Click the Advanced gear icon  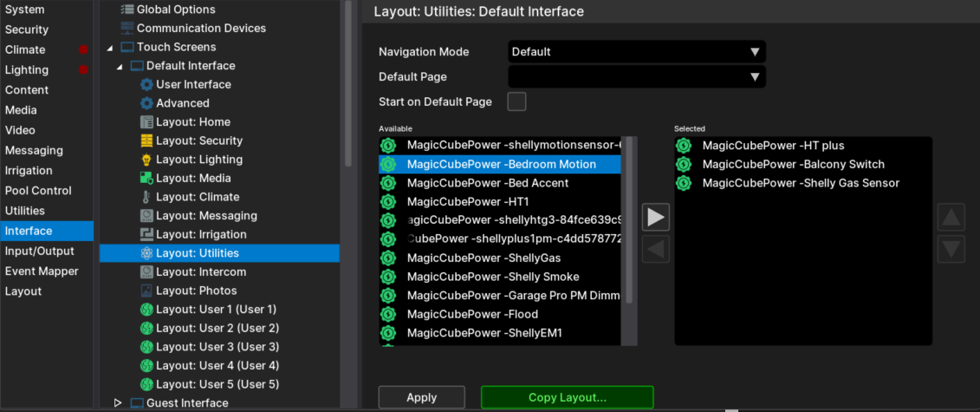coord(146,103)
